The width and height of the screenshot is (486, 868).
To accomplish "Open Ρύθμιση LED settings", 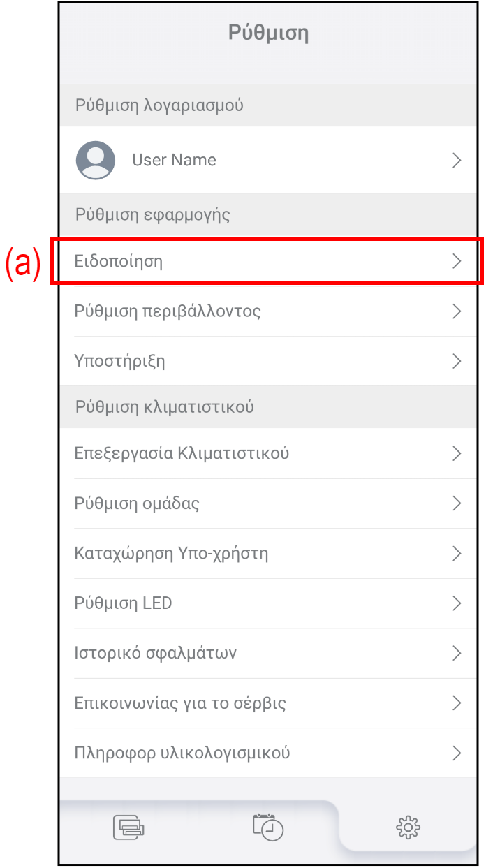I will coord(123,603).
